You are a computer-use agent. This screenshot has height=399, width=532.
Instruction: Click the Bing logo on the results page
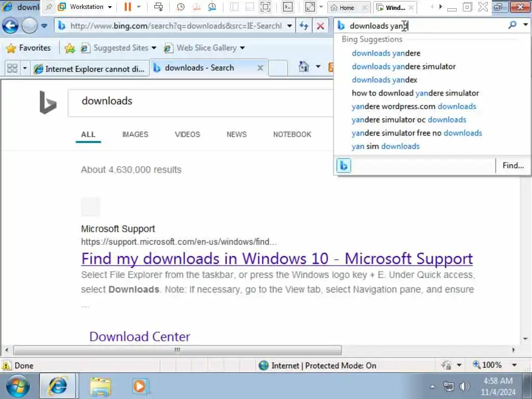tap(48, 102)
